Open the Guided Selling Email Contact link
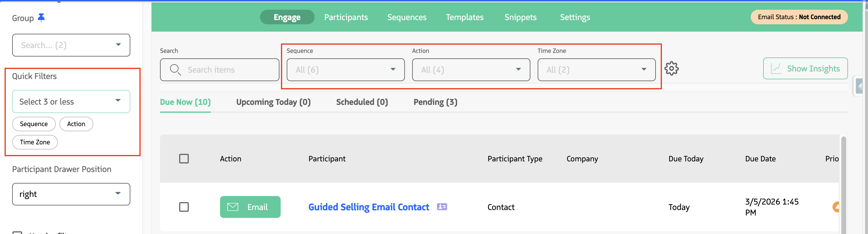868x234 pixels. click(x=368, y=207)
